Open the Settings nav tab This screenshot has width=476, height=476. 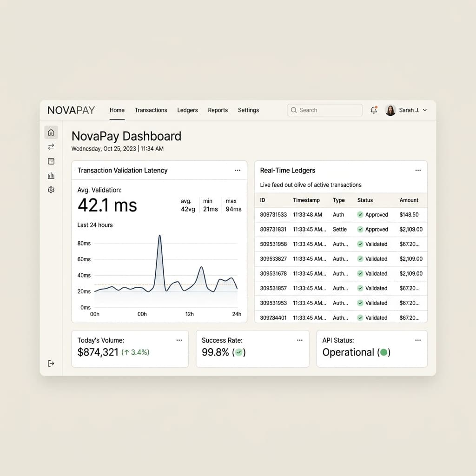(248, 110)
